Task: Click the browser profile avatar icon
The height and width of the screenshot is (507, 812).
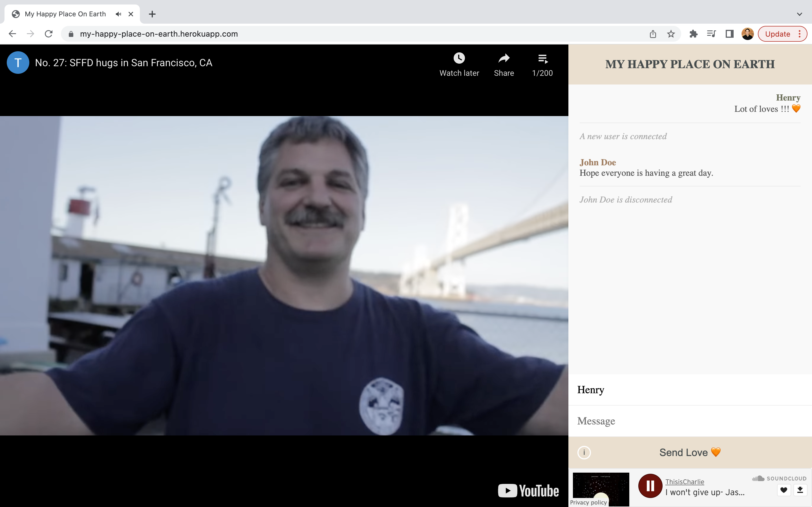Action: 748,34
